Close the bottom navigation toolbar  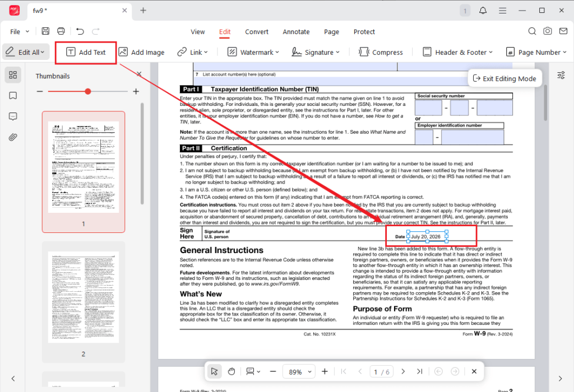(x=474, y=371)
